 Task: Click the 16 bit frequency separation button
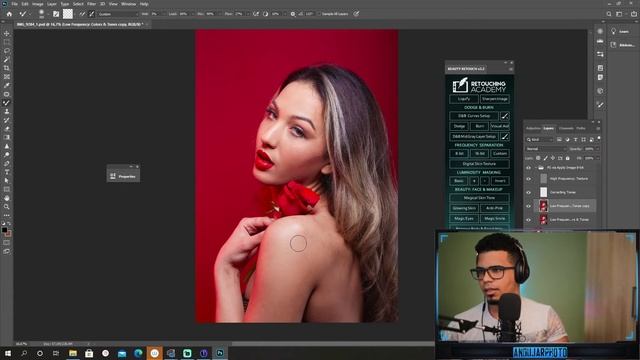click(x=479, y=153)
